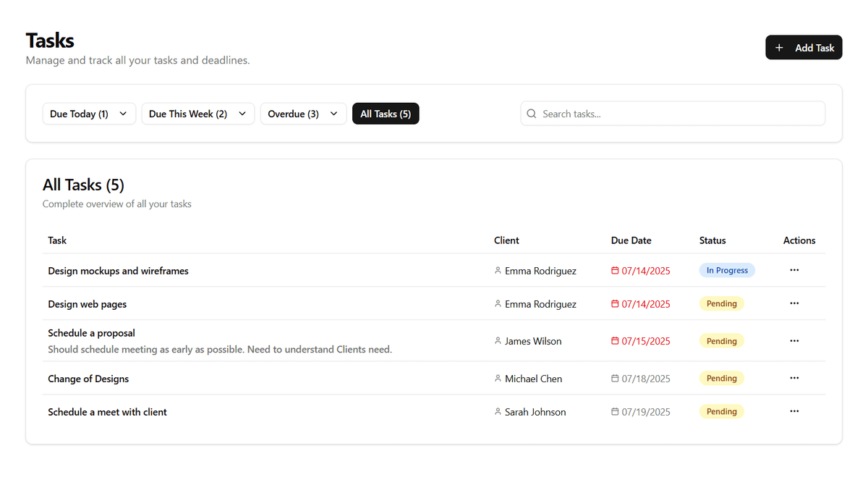Click the Pending badge on Schedule a proposal
Viewport: 868px width, 493px height.
(721, 340)
